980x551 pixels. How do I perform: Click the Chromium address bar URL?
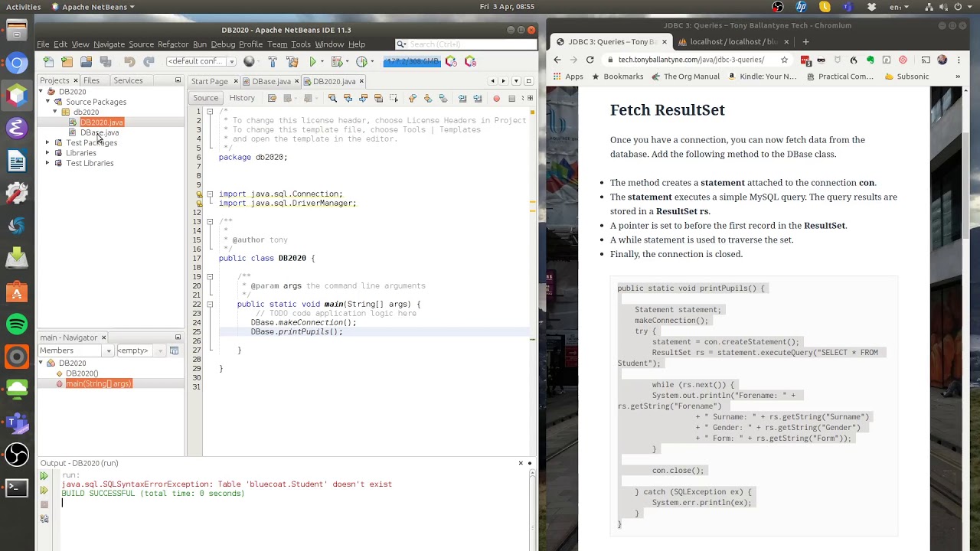[691, 60]
